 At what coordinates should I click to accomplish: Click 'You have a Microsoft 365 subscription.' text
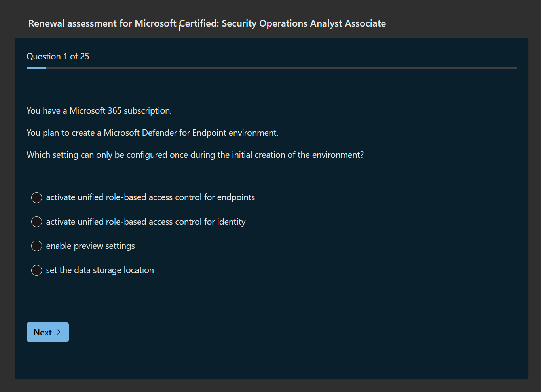click(99, 111)
